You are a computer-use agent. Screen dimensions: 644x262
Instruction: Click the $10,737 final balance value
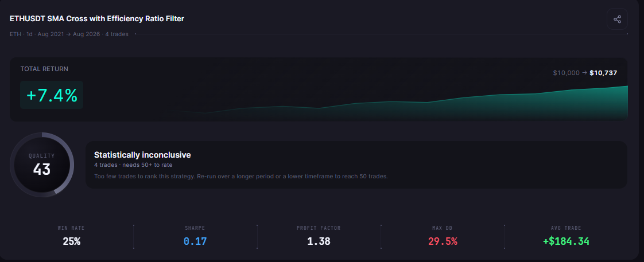click(603, 73)
